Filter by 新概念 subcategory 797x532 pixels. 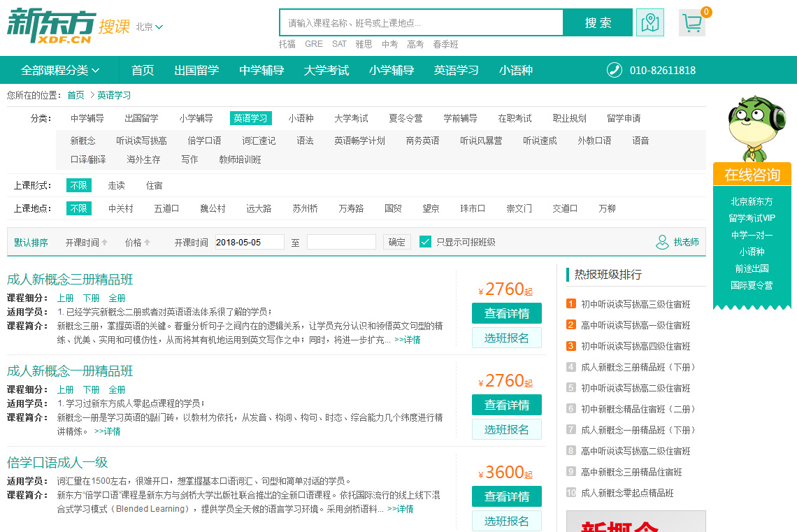click(83, 141)
